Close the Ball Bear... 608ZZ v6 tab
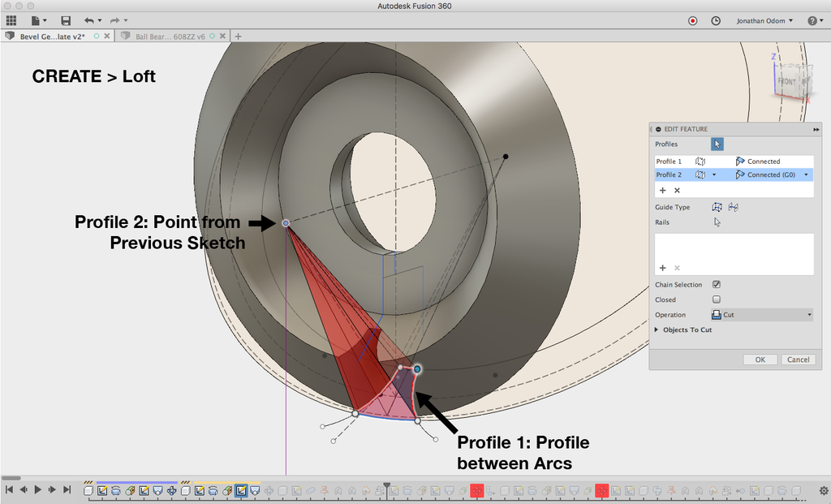This screenshot has width=831, height=504. coord(222,36)
